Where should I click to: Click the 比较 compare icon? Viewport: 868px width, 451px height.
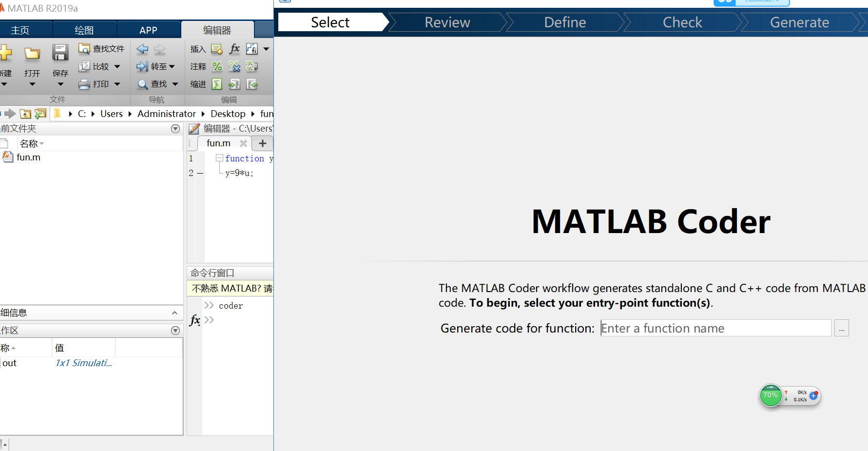(x=84, y=66)
